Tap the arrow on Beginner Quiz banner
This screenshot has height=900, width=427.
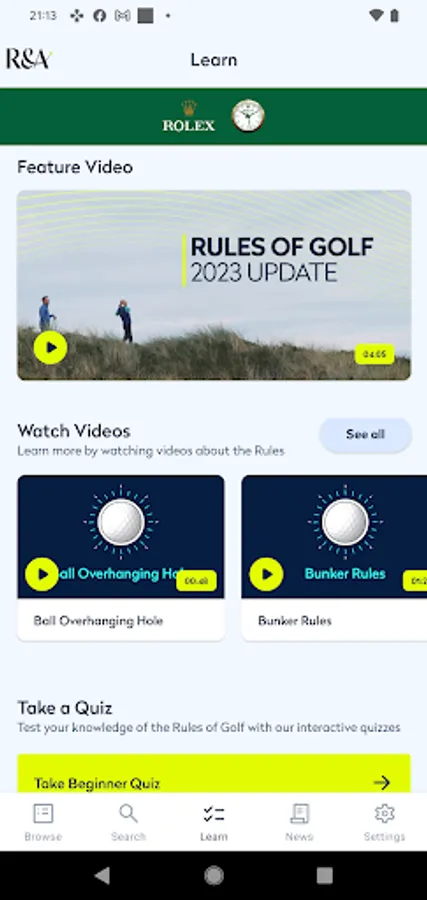tap(382, 782)
